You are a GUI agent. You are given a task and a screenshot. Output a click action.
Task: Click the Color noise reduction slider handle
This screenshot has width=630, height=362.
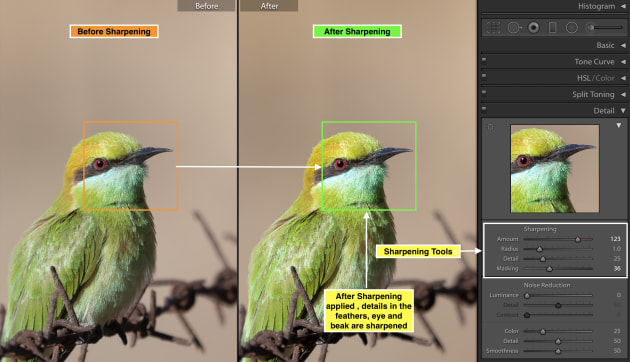[x=543, y=331]
